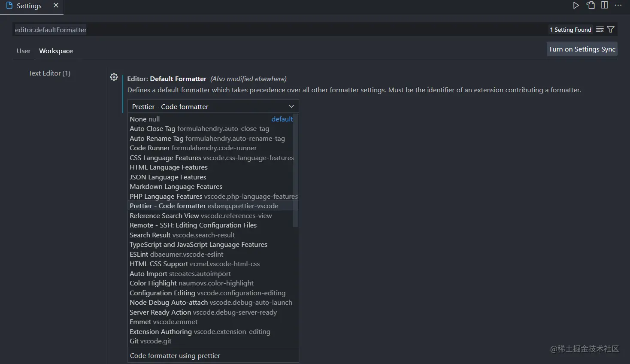This screenshot has height=364, width=630.
Task: Collapse the Prettier - Code formatter dropdown
Action: click(213, 106)
